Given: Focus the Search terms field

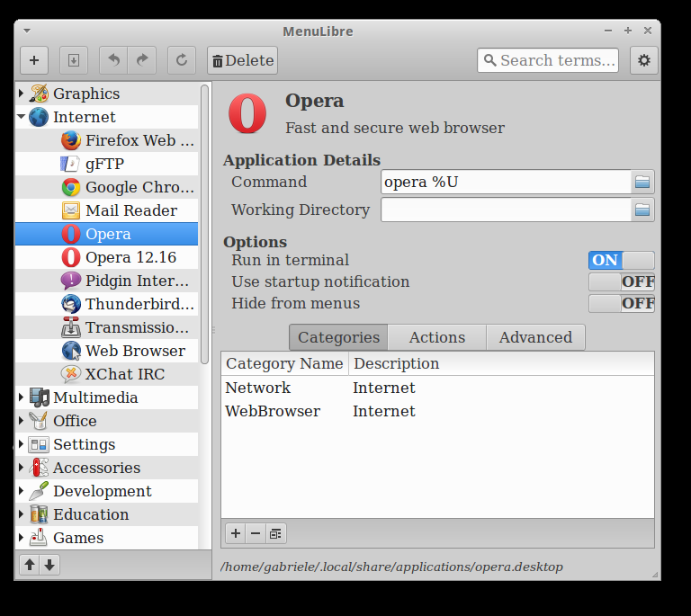Looking at the screenshot, I should coord(548,60).
